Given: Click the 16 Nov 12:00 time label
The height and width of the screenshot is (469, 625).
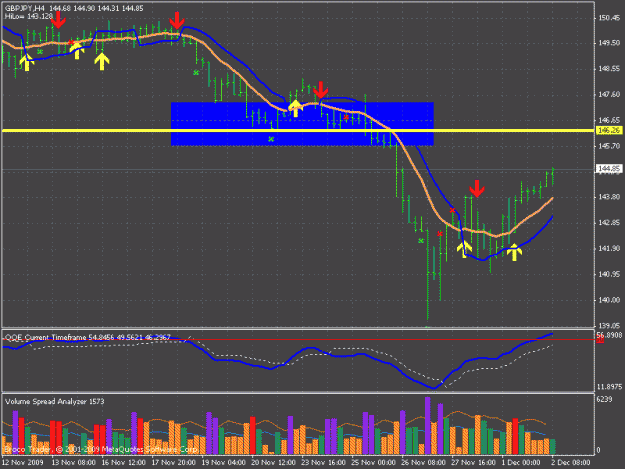Looking at the screenshot, I should (x=123, y=463).
